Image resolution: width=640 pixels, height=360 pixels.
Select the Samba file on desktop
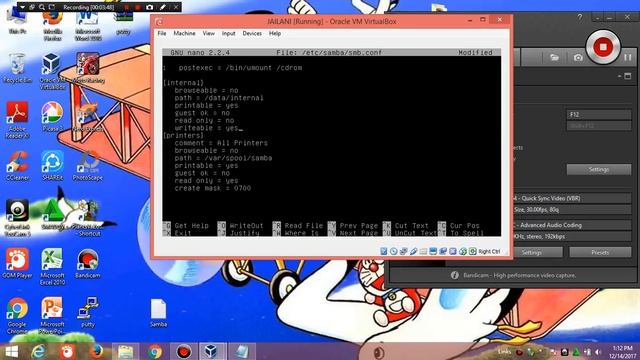click(158, 313)
